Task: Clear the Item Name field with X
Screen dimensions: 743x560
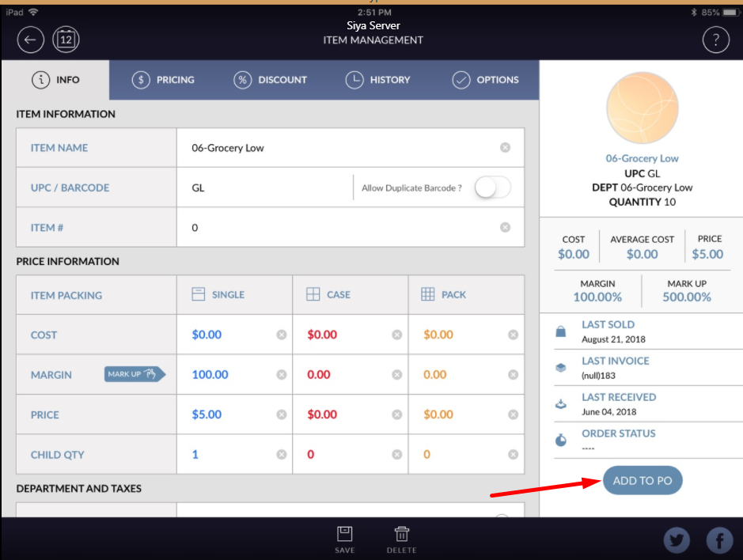Action: click(x=505, y=148)
